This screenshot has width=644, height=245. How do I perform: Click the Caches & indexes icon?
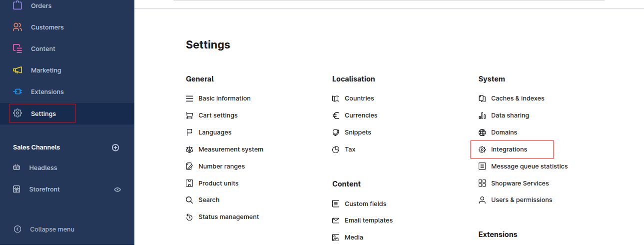tap(482, 98)
